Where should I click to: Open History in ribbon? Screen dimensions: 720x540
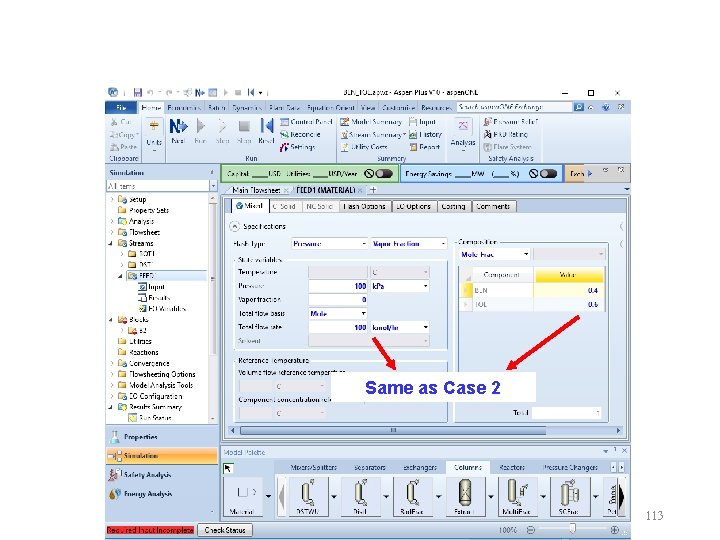(x=425, y=135)
